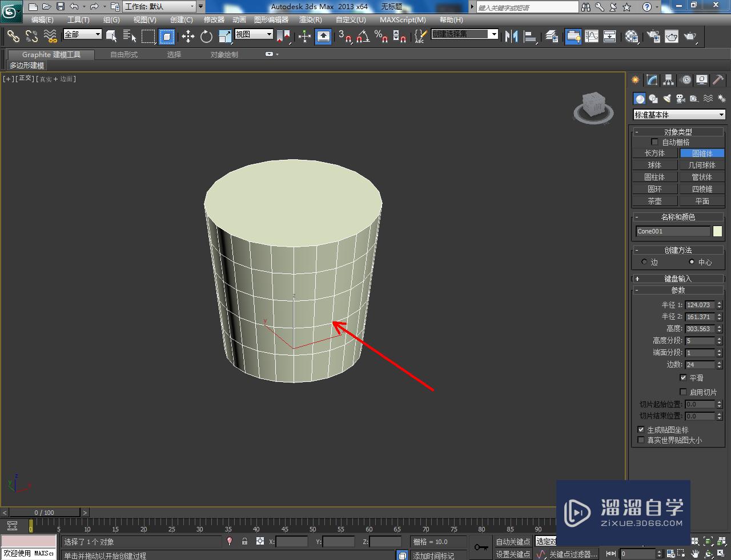Enable 真实世界贴图大小 checkbox
This screenshot has height=560, width=731.
641,440
